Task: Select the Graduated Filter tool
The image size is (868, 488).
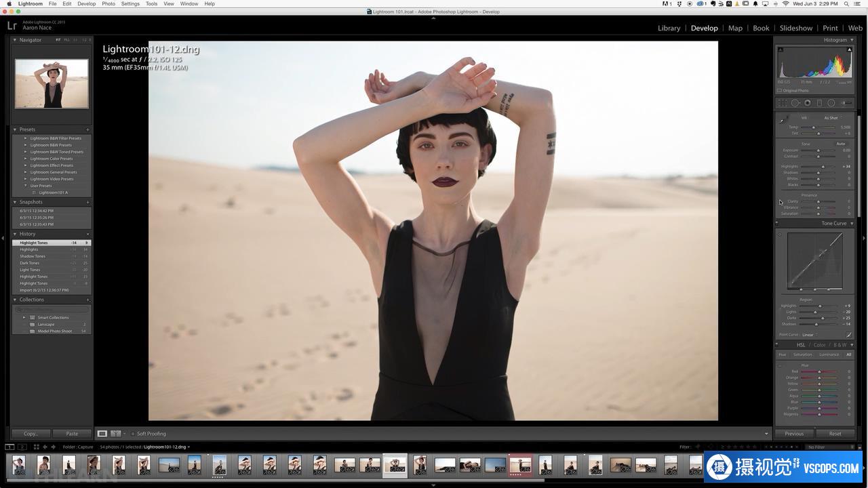Action: pyautogui.click(x=819, y=103)
